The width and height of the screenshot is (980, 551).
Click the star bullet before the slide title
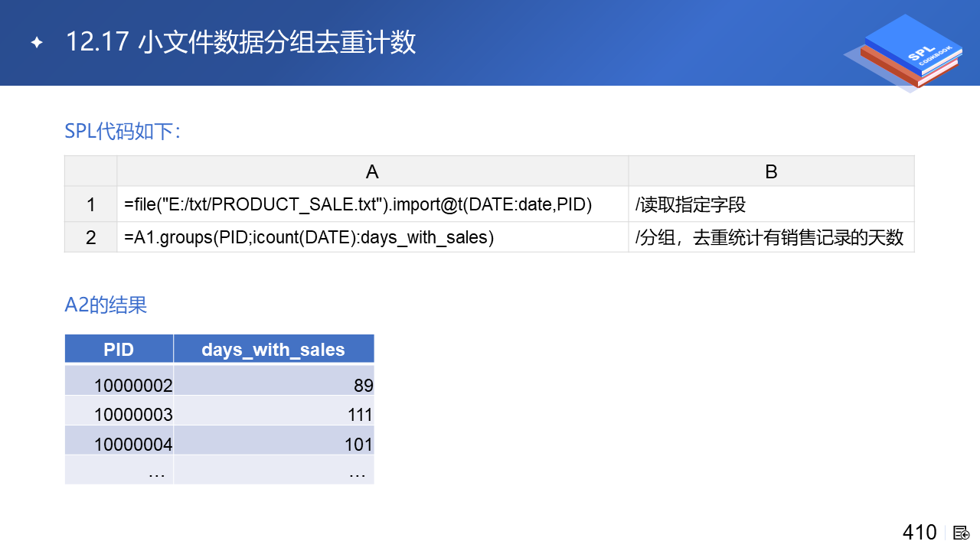click(36, 43)
